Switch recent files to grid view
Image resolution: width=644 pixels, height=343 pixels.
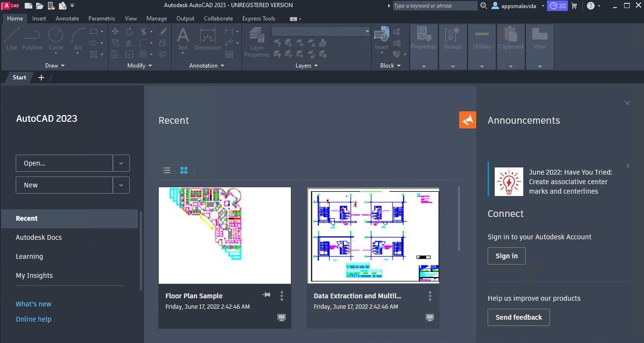point(184,170)
